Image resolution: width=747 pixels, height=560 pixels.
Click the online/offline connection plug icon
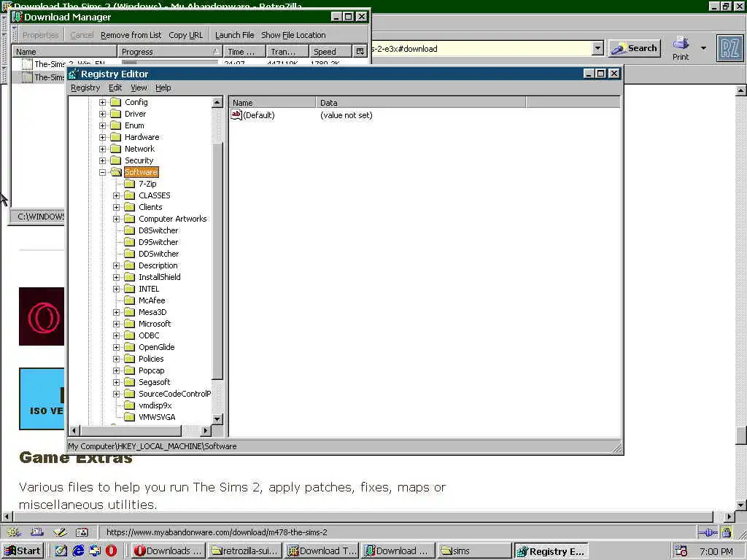[x=708, y=532]
